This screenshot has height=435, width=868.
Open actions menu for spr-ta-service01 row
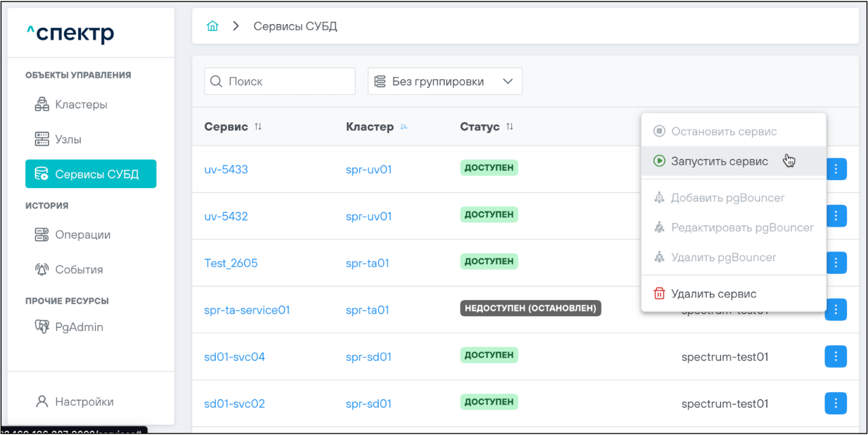(835, 310)
